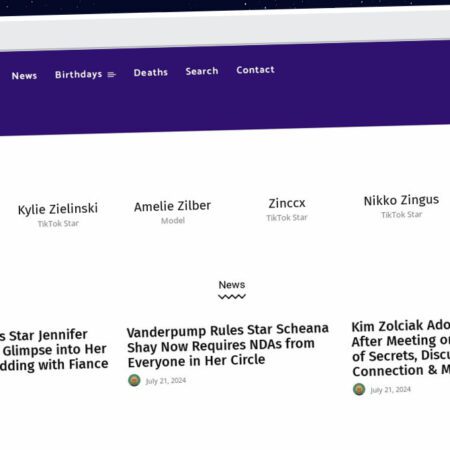This screenshot has width=450, height=450.
Task: Click July 21, 2024 date under Scheana article
Action: pyautogui.click(x=166, y=381)
